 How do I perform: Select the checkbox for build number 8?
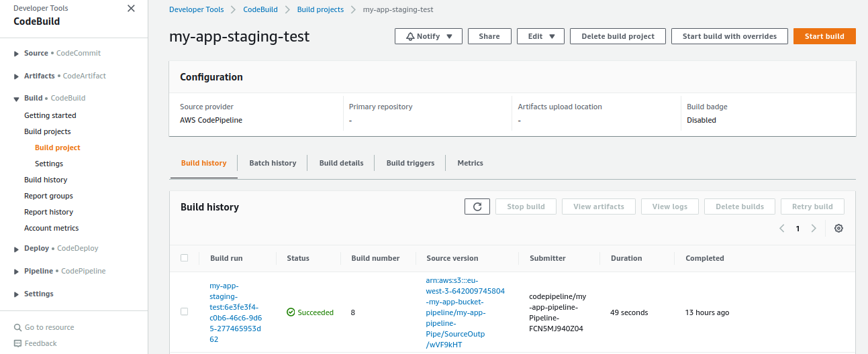[185, 312]
